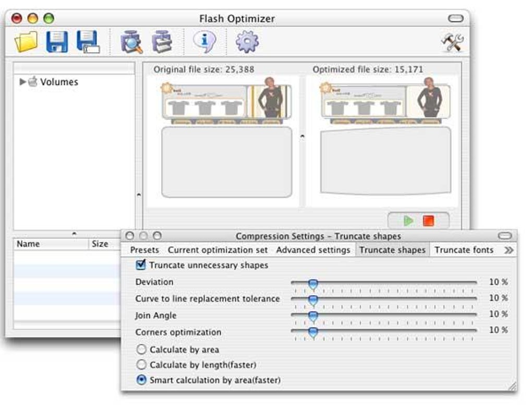Click the optimized file preview thumbnail
532x409 pixels.
385,137
